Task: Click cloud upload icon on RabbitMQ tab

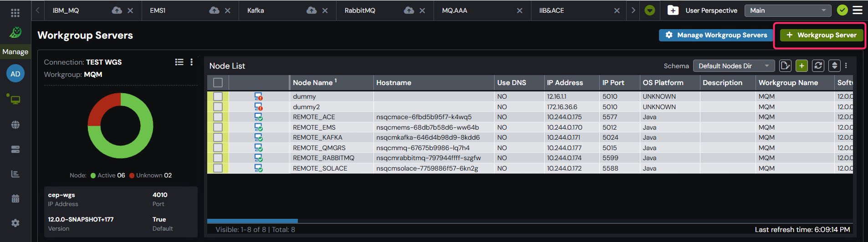Action: 409,10
